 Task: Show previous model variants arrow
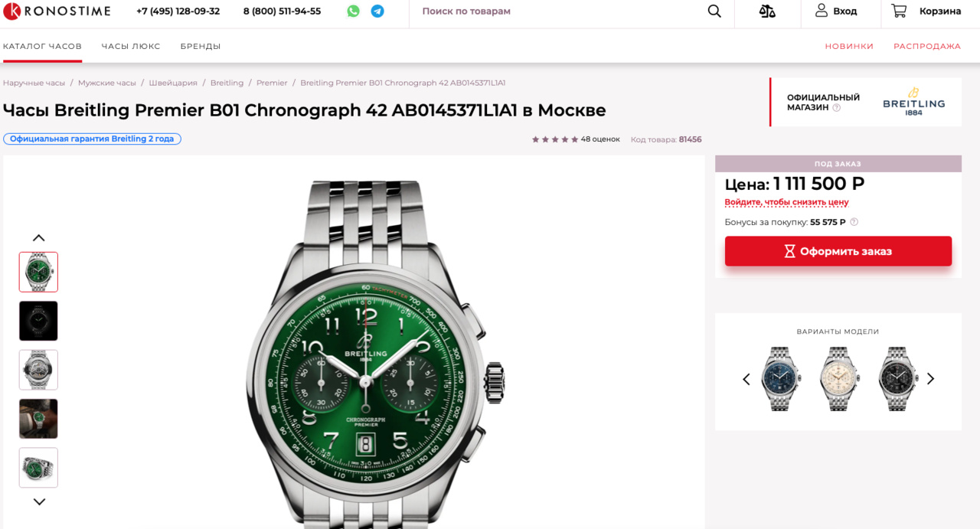tap(746, 379)
